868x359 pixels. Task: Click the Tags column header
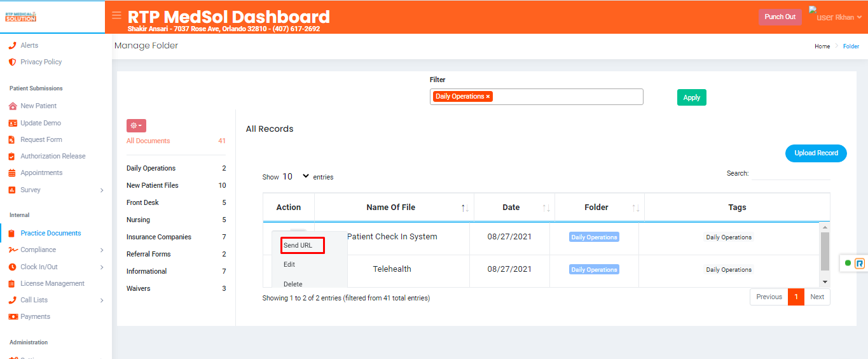click(737, 208)
